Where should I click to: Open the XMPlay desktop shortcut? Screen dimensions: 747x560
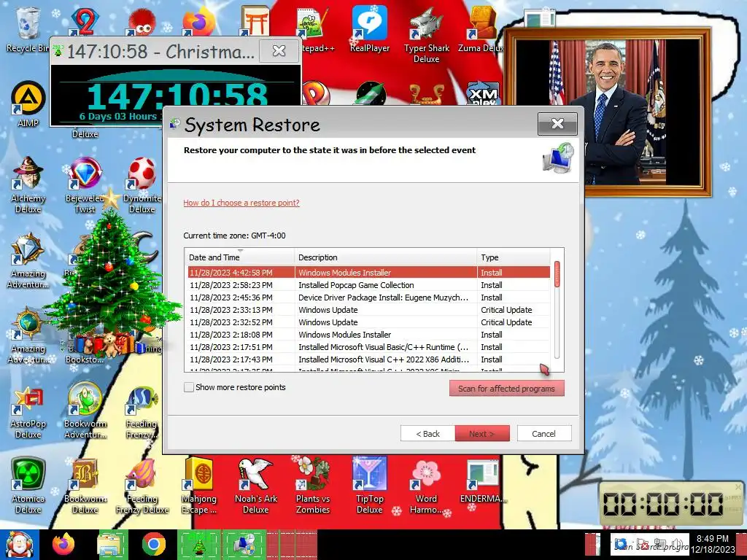pyautogui.click(x=483, y=93)
